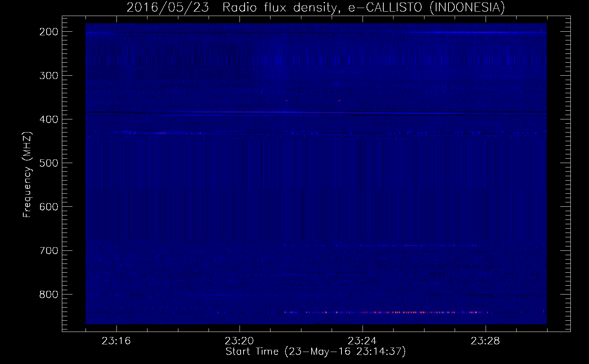The width and height of the screenshot is (589, 364).
Task: Click the 700 frequency tick label
Action: (x=48, y=250)
